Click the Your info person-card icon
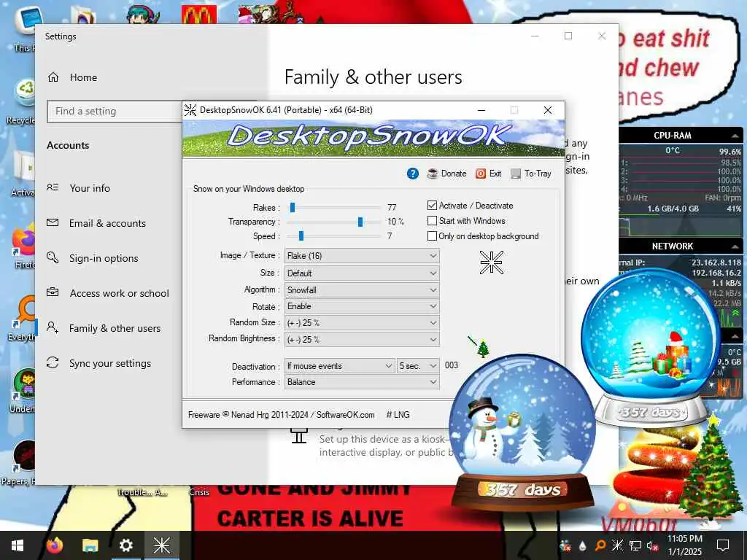Image resolution: width=747 pixels, height=560 pixels. point(53,187)
